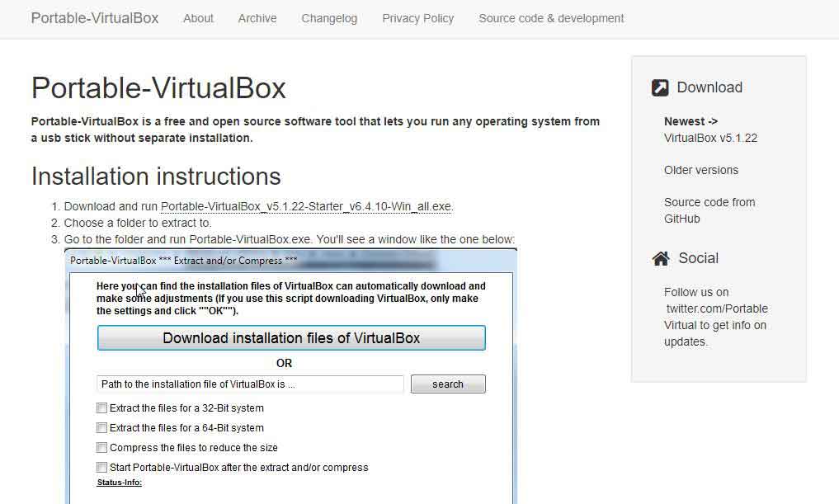Click Download installation files of VirtualBox
This screenshot has width=839, height=504.
[x=292, y=337]
